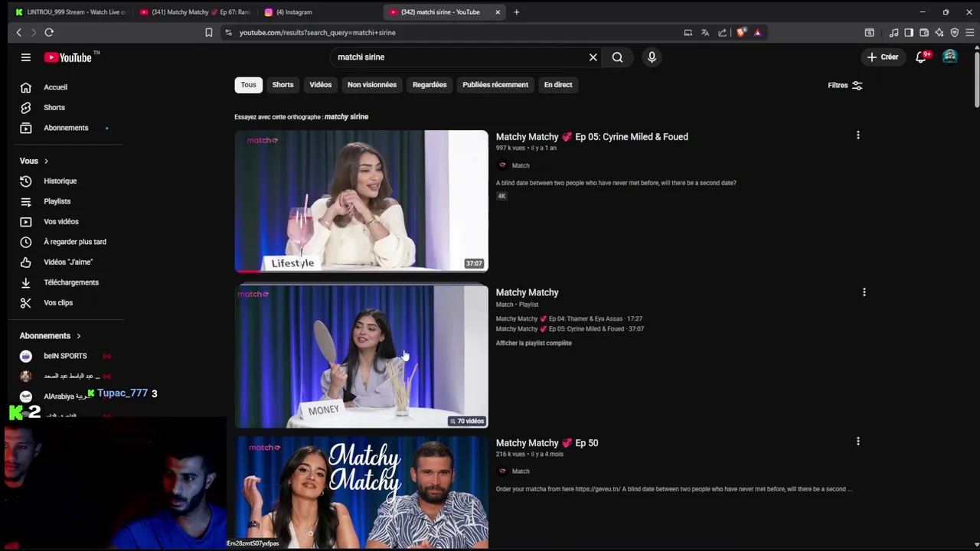Open the Matchy Matchy Ep 50 title

pos(547,443)
